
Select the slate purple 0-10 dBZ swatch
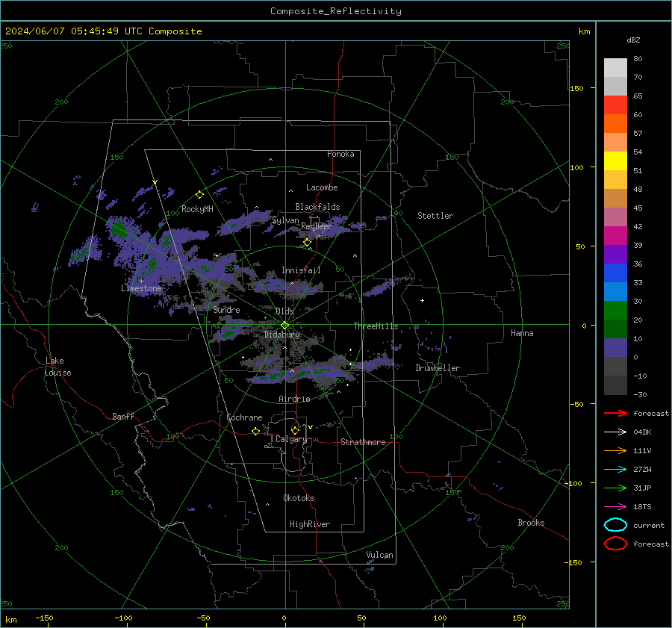[615, 348]
